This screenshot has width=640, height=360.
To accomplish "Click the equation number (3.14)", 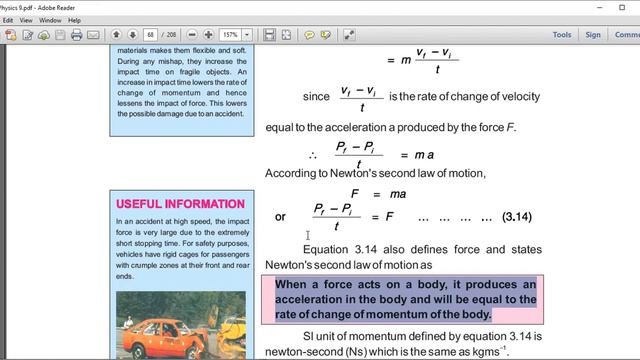I will pos(517,217).
